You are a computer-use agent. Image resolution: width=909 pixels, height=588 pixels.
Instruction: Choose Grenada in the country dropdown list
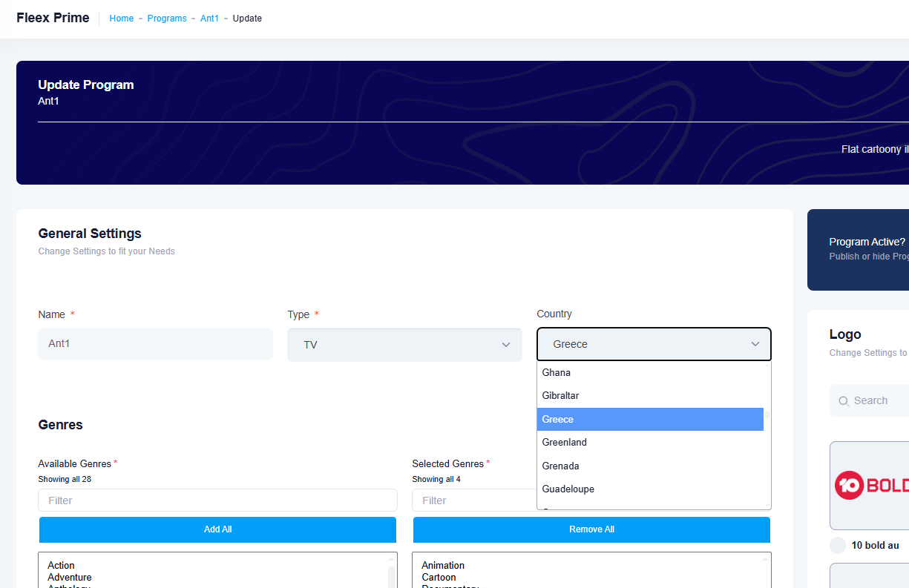coord(560,466)
